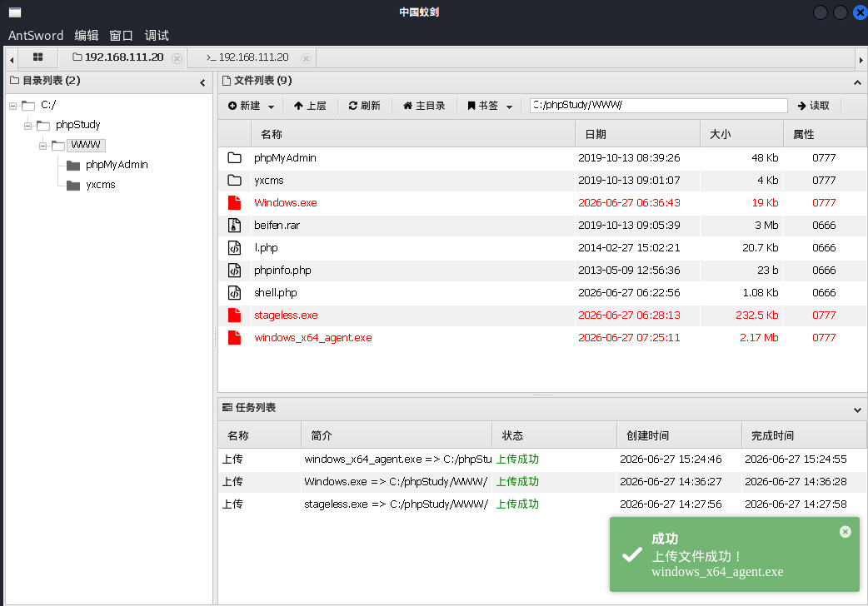The image size is (868, 606).
Task: Open the AntSword menu
Action: tap(36, 36)
